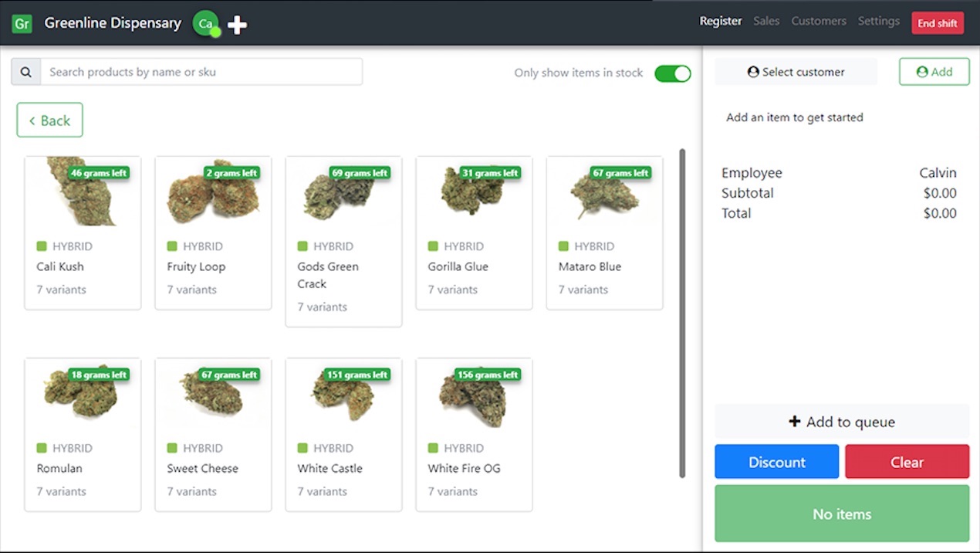Click the Back button
This screenshot has height=553, width=980.
(x=49, y=120)
